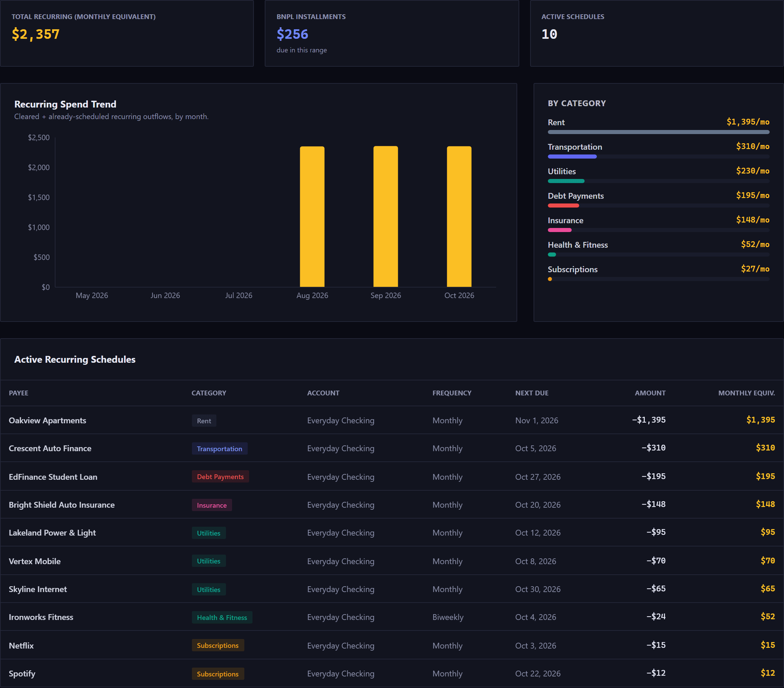Click $52/mo under Health & Fitness category

point(755,244)
